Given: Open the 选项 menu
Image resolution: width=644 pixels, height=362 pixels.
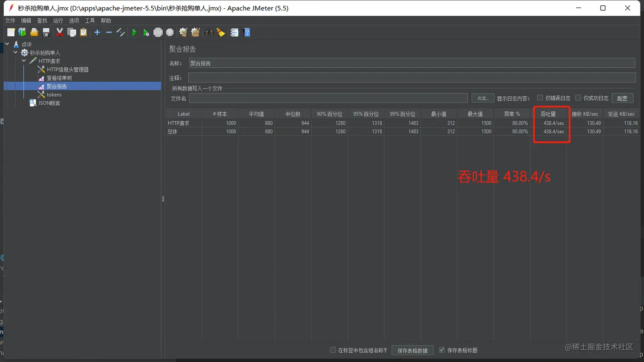Looking at the screenshot, I should click(x=74, y=20).
